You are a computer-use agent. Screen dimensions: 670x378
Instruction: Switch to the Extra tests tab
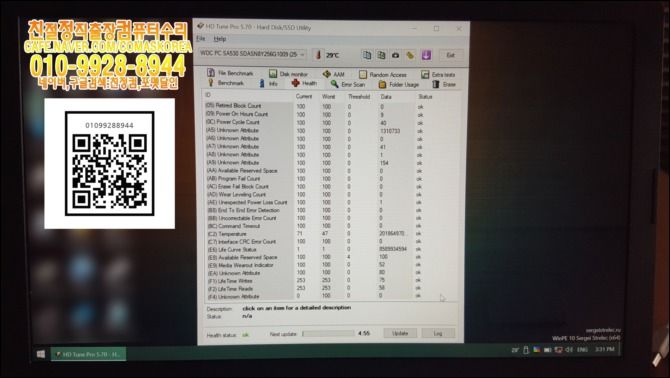point(438,75)
